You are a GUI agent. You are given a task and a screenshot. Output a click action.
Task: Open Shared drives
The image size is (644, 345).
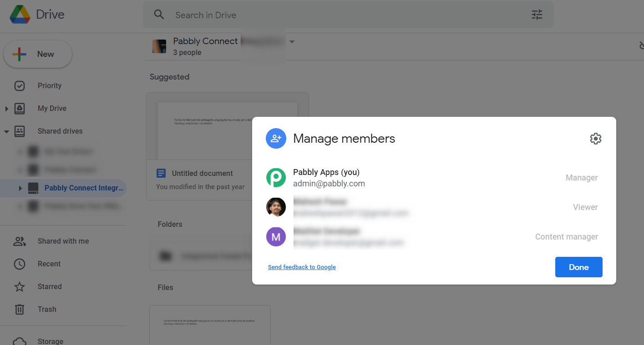(x=60, y=131)
